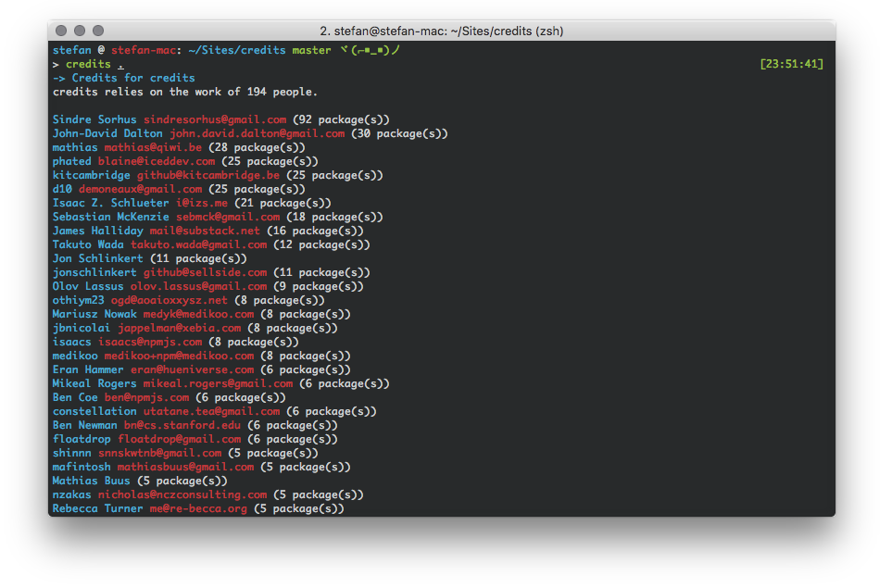
Task: Click email john.david.dalton@gmail.com
Action: point(258,133)
